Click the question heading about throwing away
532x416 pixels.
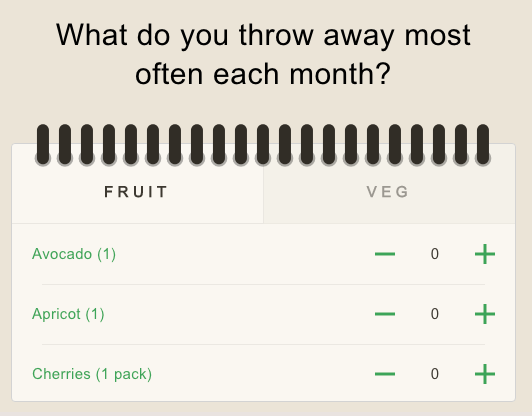click(x=263, y=54)
